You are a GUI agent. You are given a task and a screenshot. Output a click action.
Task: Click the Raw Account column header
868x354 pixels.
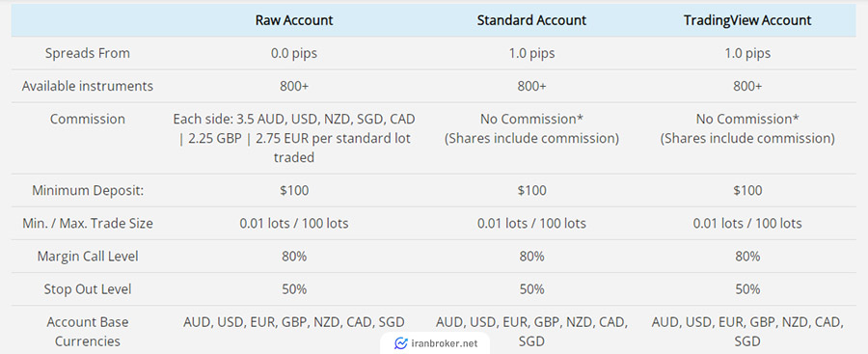click(x=294, y=20)
